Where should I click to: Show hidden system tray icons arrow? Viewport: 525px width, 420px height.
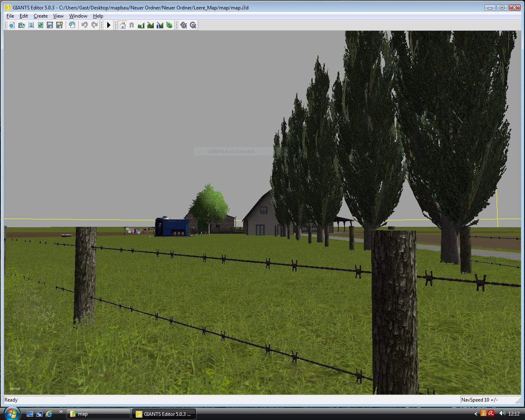click(x=476, y=414)
